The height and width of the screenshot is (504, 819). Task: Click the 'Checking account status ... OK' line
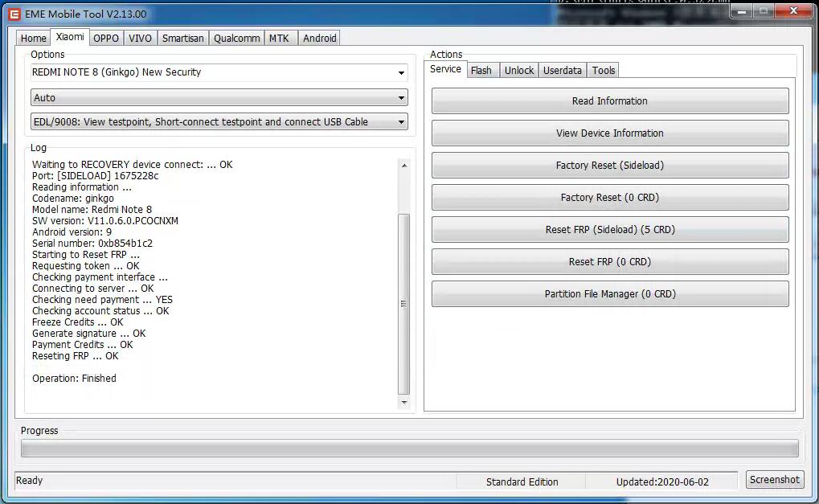[x=100, y=311]
